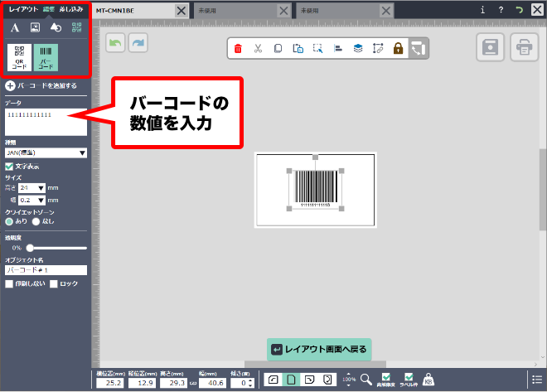Toggle the ラベル枠 checkbox
Viewport: 547px width, 392px height.
[409, 377]
